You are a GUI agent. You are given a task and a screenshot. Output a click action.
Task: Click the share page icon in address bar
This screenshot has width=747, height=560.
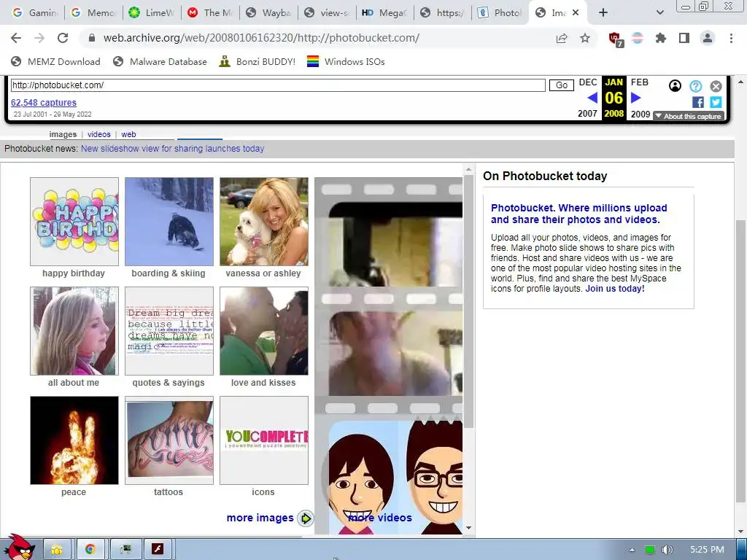point(562,38)
